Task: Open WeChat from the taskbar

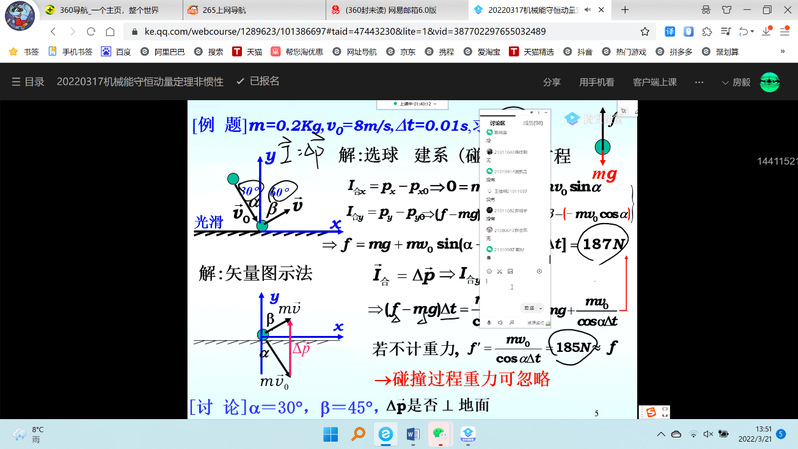Action: (439, 435)
